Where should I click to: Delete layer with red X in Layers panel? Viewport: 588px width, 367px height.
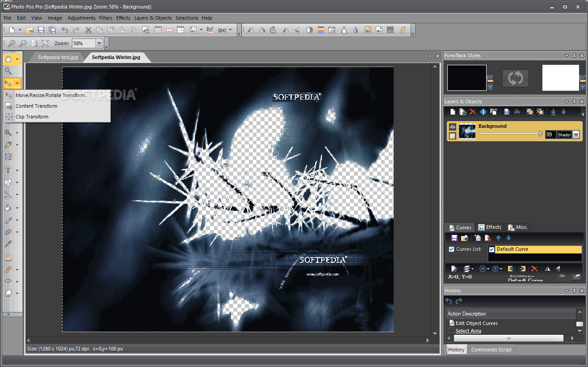pyautogui.click(x=472, y=112)
